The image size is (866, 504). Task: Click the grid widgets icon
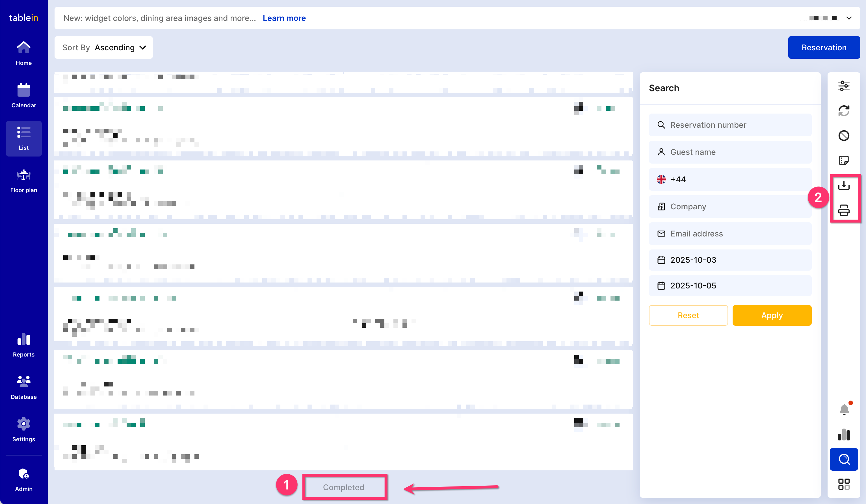[844, 485]
